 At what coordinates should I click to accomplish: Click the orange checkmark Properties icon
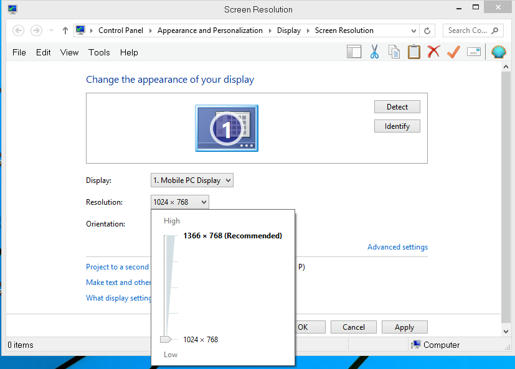click(453, 52)
